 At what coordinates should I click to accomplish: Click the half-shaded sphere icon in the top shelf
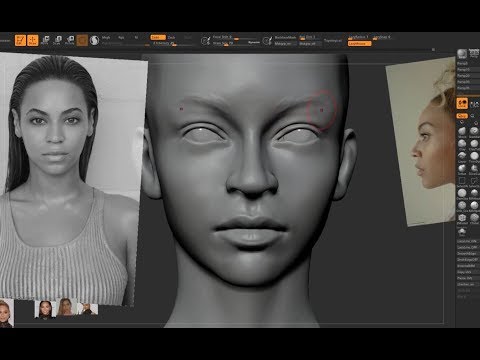pos(95,40)
